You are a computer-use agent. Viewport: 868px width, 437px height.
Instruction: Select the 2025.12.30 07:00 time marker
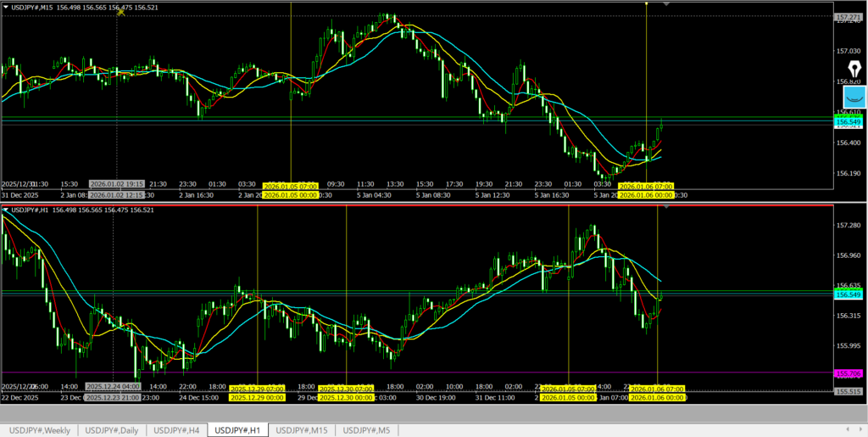pyautogui.click(x=346, y=389)
